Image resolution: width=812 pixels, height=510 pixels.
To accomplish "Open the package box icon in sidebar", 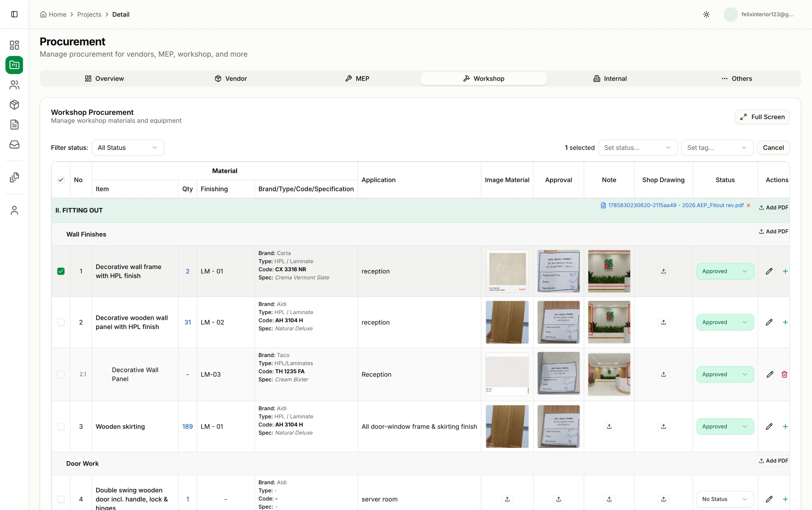I will click(14, 105).
